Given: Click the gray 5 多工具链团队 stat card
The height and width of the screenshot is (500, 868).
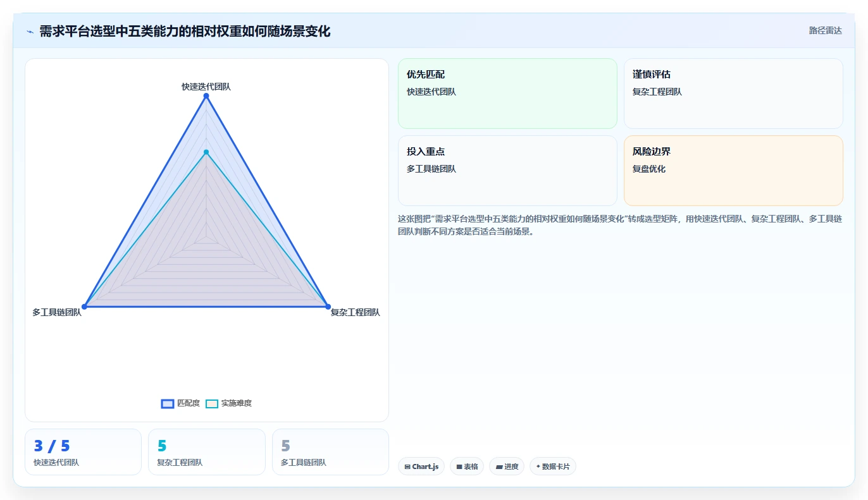Looking at the screenshot, I should click(330, 452).
